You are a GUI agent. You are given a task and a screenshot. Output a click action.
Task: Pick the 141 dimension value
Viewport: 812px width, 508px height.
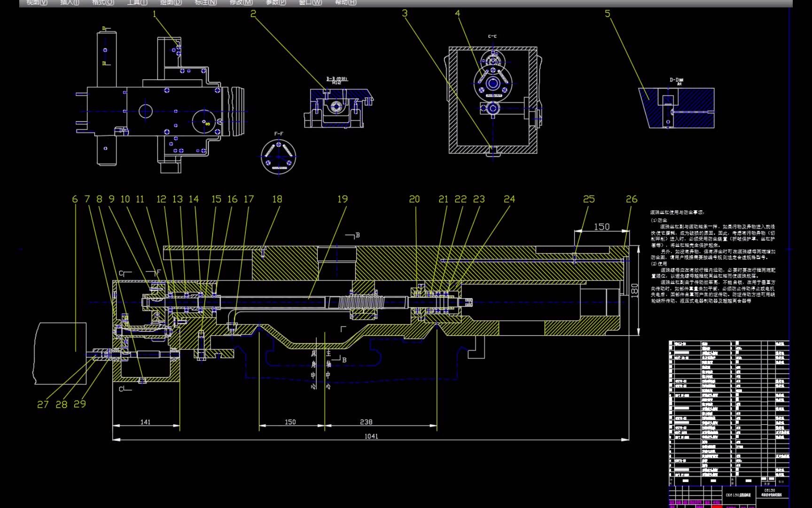point(146,422)
